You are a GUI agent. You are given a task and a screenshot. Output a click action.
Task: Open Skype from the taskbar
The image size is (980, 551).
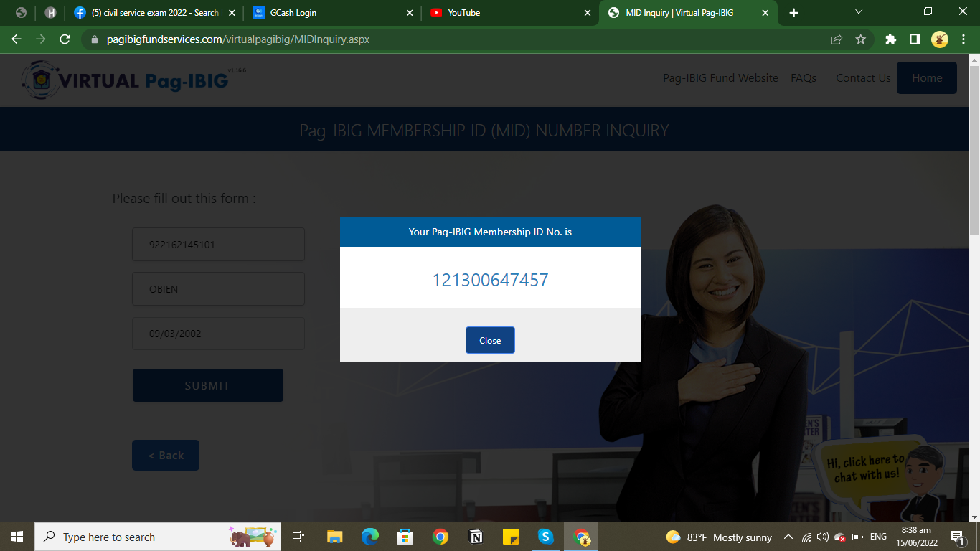545,537
